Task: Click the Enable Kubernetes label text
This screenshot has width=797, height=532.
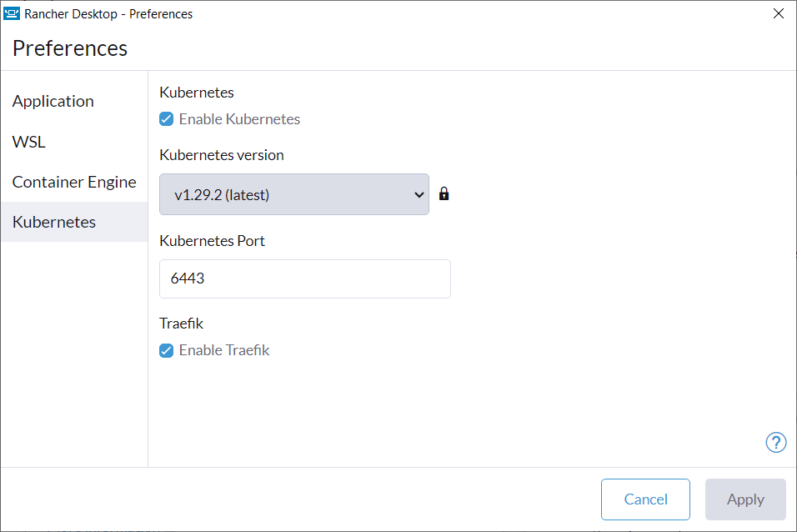Action: pos(239,119)
